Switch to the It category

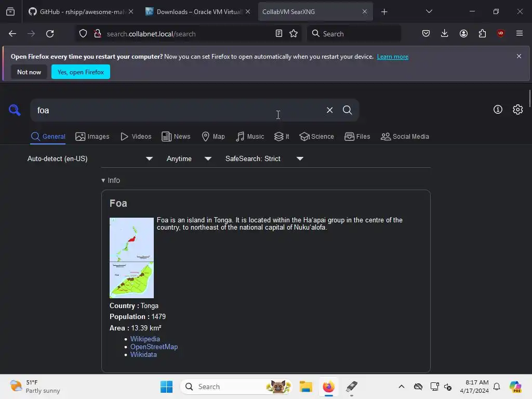click(x=282, y=137)
